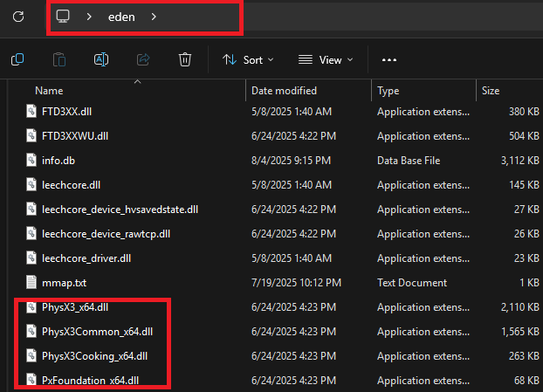Viewport: 543px width, 392px height.
Task: Sort by Date modified column header
Action: 284,91
